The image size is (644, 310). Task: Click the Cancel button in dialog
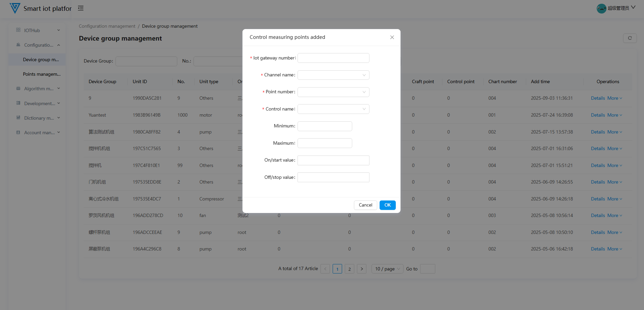[365, 205]
